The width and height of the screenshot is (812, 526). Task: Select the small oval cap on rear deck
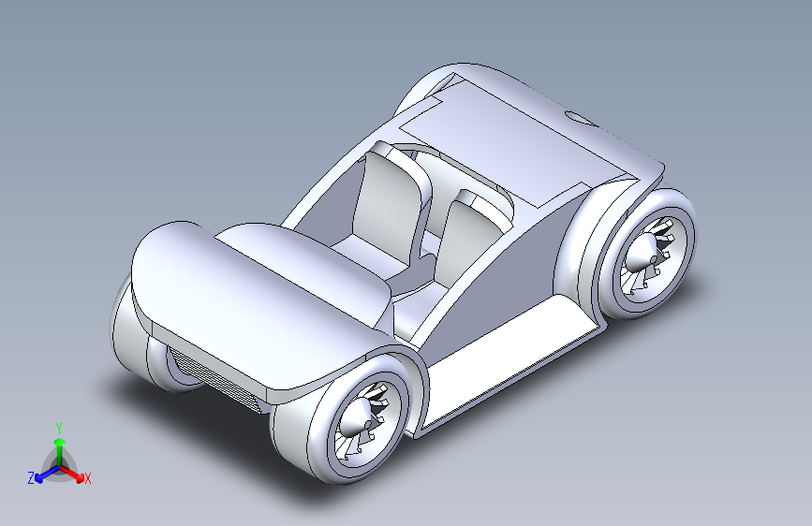point(581,119)
